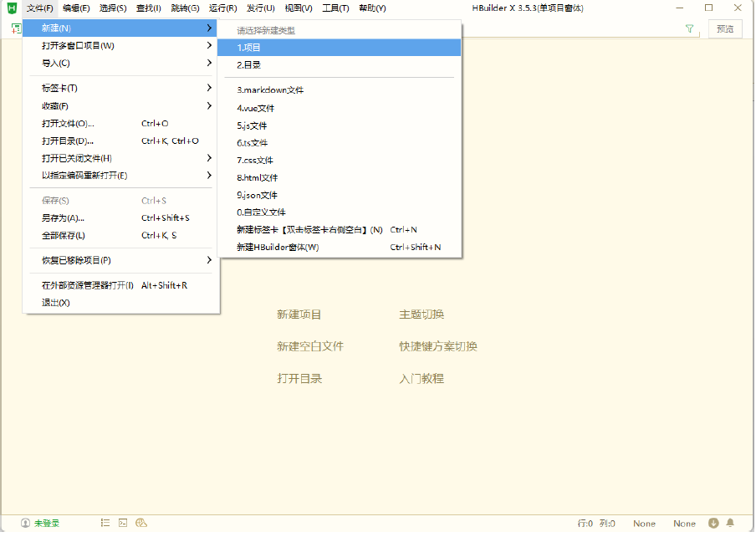Click the 行:0 line indicator
This screenshot has height=537, width=756.
[x=585, y=524]
